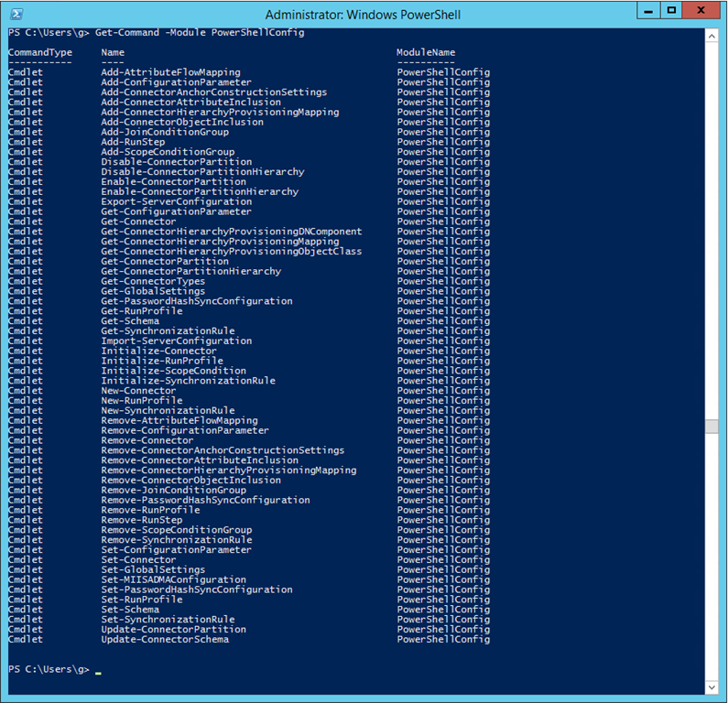Click 'Update-ConnectorSchema' cmdlet name

(x=165, y=640)
